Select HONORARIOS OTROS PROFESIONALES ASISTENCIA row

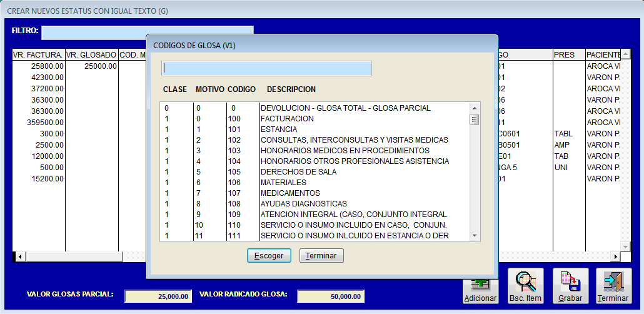point(315,161)
